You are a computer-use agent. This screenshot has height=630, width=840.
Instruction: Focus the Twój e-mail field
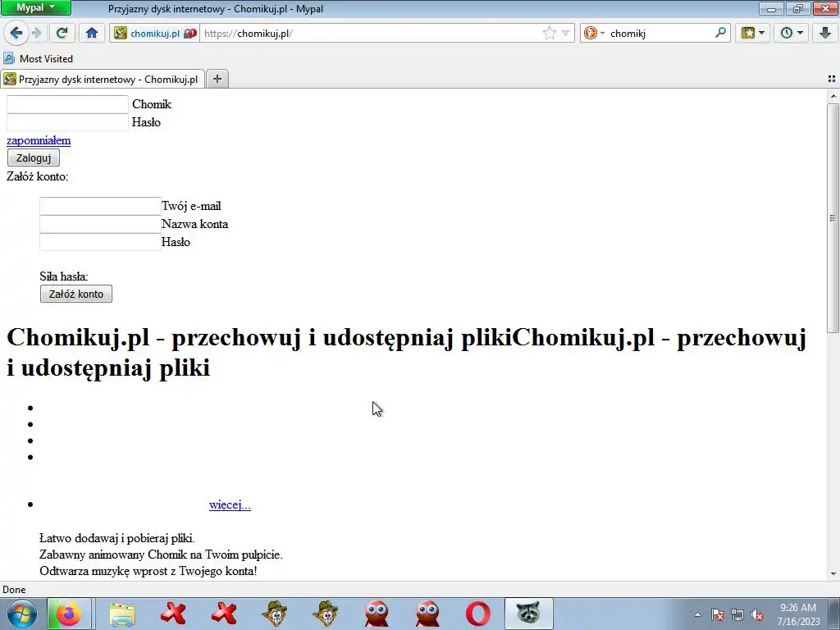[101, 206]
